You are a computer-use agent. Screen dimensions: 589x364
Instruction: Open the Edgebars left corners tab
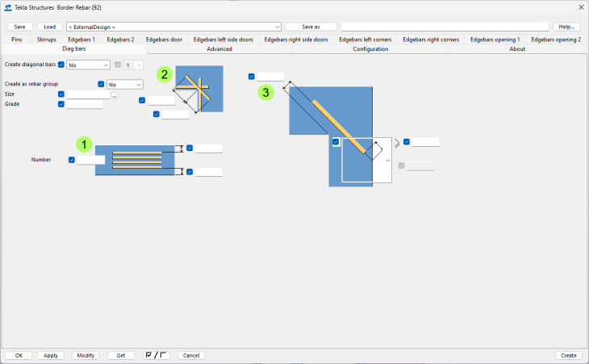pos(366,40)
